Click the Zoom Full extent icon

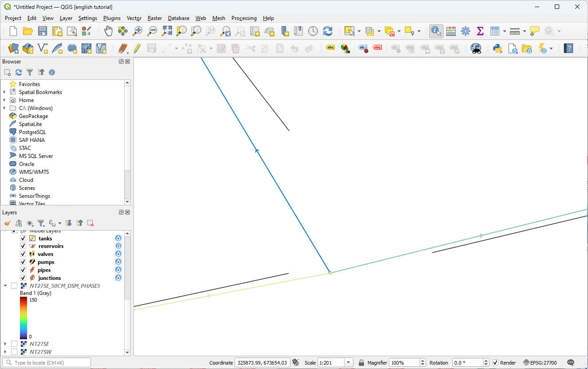coord(167,31)
